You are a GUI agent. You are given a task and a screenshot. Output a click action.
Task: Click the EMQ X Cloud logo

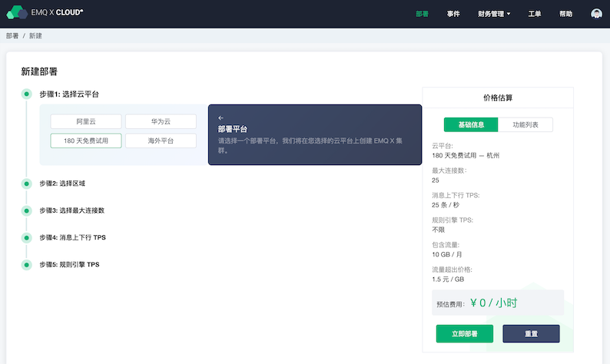coord(45,12)
